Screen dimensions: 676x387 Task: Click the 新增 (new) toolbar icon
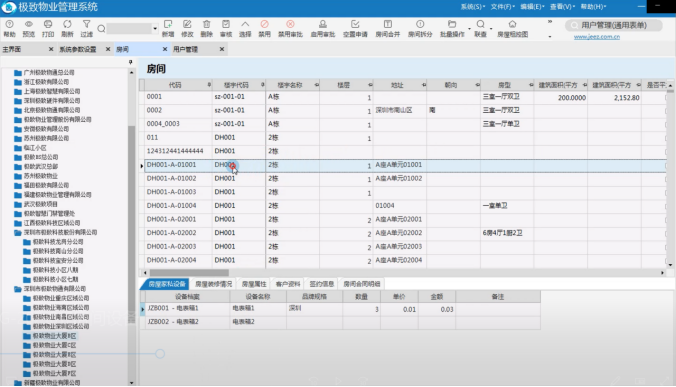click(168, 28)
